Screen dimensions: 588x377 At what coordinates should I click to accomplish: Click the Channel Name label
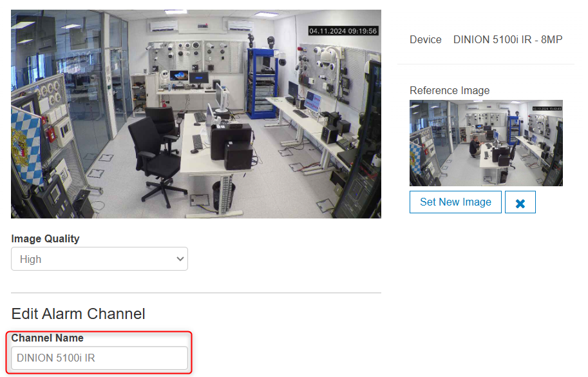(47, 338)
